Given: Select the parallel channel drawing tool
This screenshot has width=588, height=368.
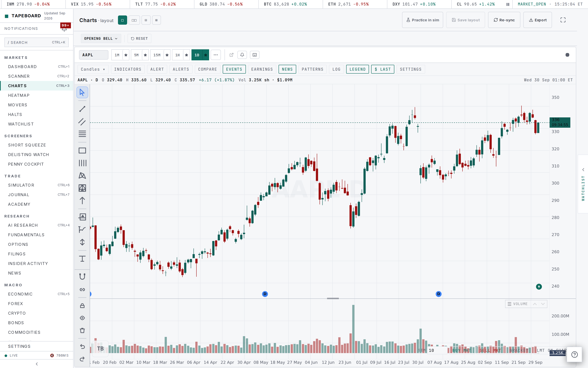Looking at the screenshot, I should 82,121.
